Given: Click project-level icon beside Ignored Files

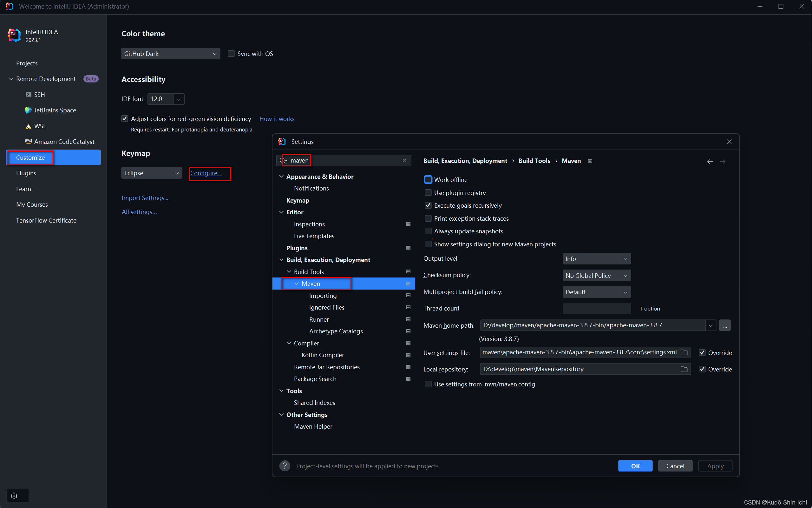Looking at the screenshot, I should (408, 307).
